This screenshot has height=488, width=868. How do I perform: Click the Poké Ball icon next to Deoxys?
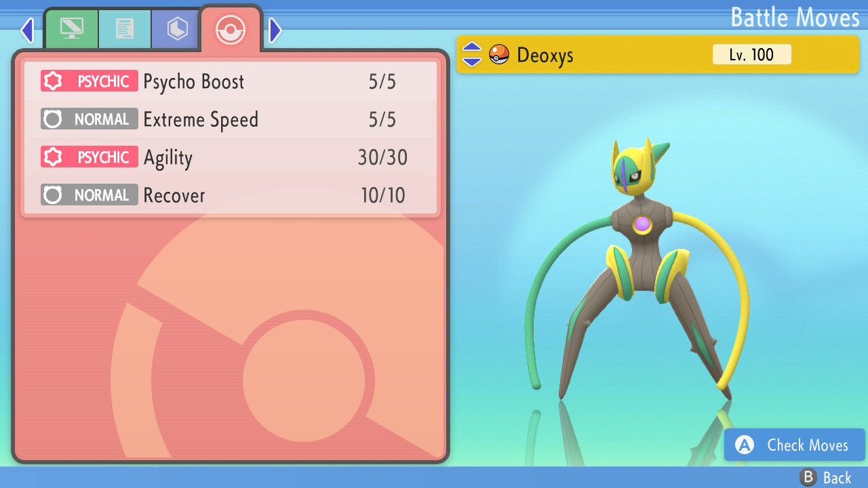[498, 54]
